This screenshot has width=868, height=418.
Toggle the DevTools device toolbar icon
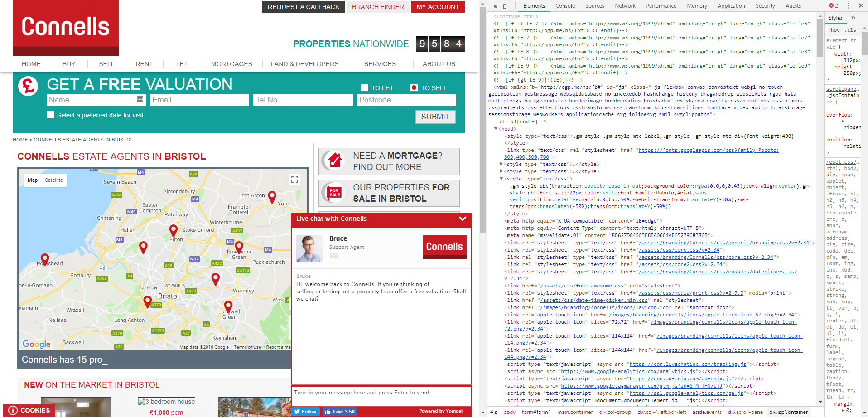pos(506,6)
